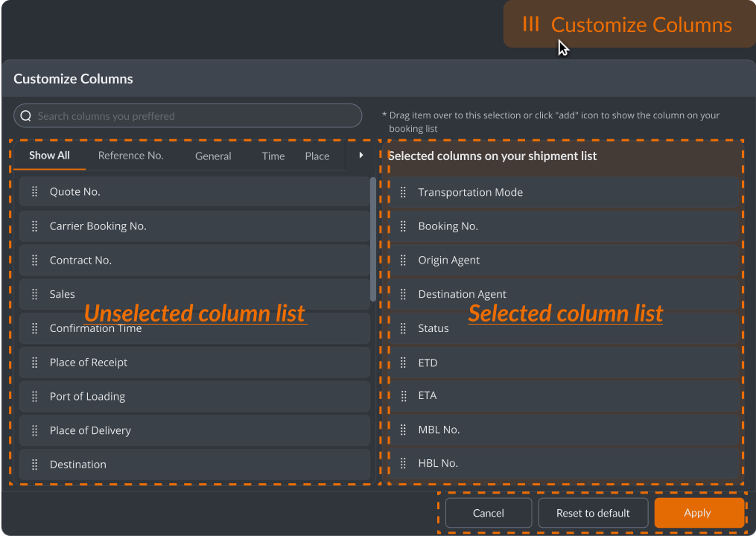Expand more category tabs with the right arrow
Image resolution: width=756 pixels, height=536 pixels.
[x=361, y=156]
